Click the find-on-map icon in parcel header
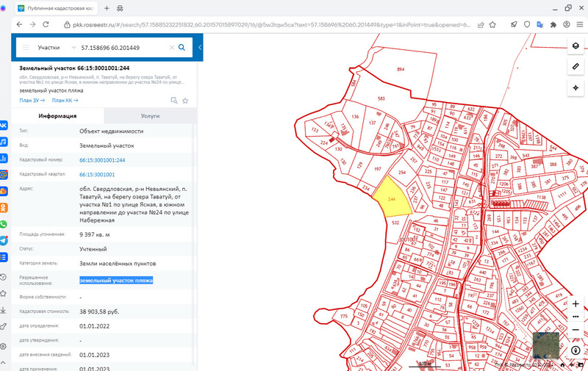The image size is (588, 371). click(174, 101)
